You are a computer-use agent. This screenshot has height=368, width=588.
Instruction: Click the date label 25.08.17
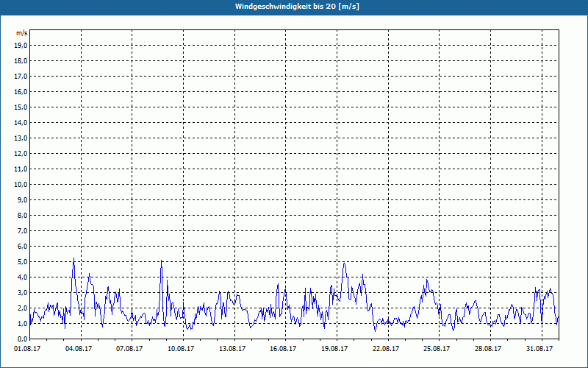437,349
